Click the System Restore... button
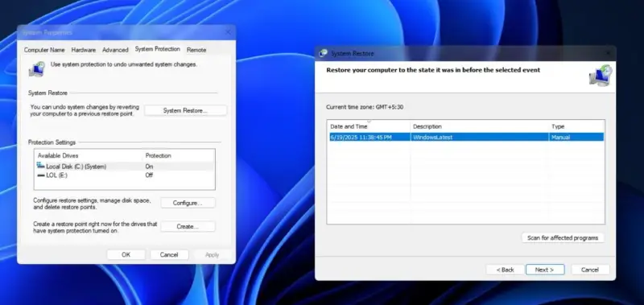 [185, 110]
